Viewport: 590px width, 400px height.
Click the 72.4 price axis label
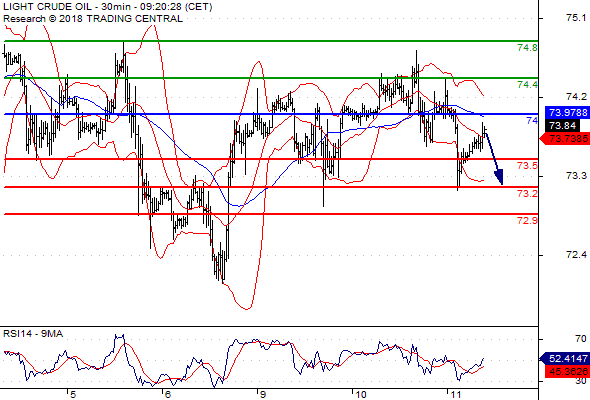(576, 255)
